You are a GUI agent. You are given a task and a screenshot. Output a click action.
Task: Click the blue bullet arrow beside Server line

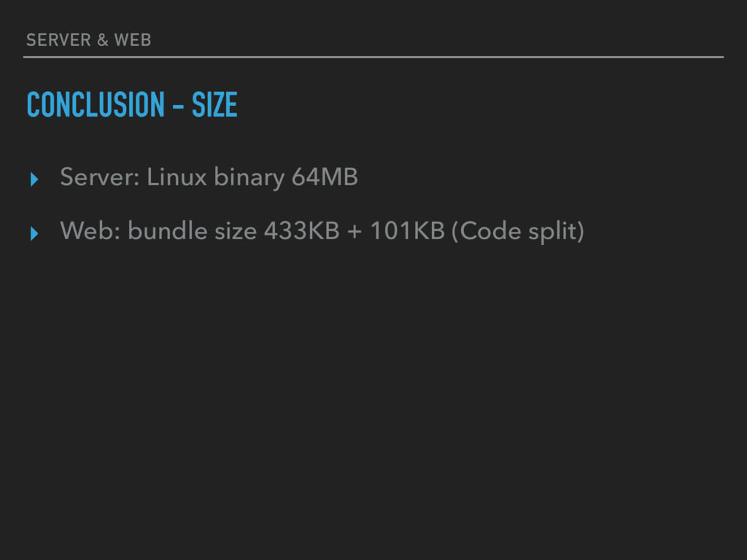(34, 179)
